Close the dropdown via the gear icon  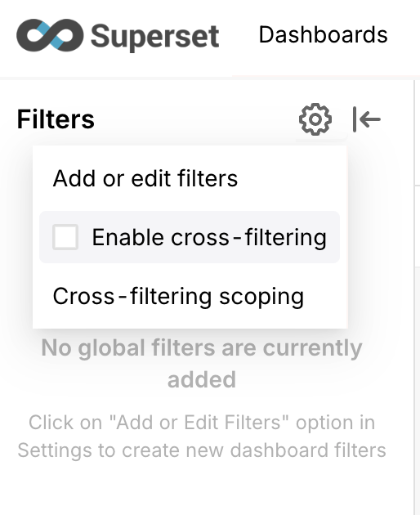pos(315,119)
